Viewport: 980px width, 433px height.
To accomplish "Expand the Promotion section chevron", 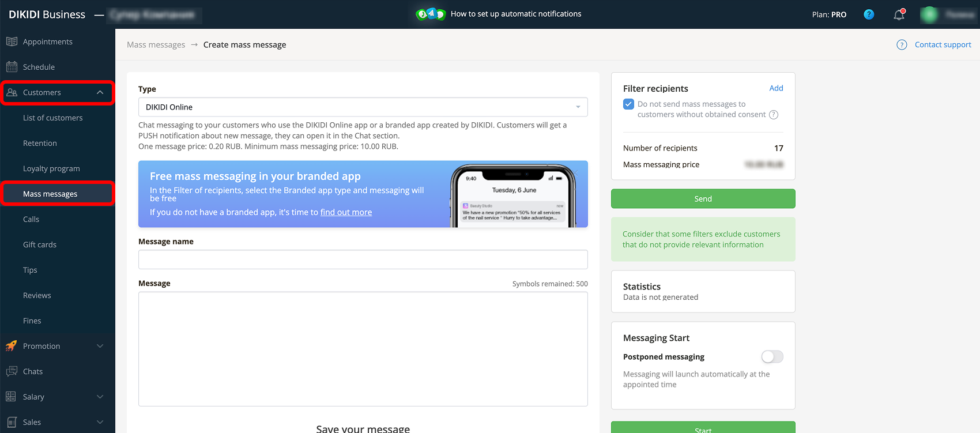I will point(100,346).
